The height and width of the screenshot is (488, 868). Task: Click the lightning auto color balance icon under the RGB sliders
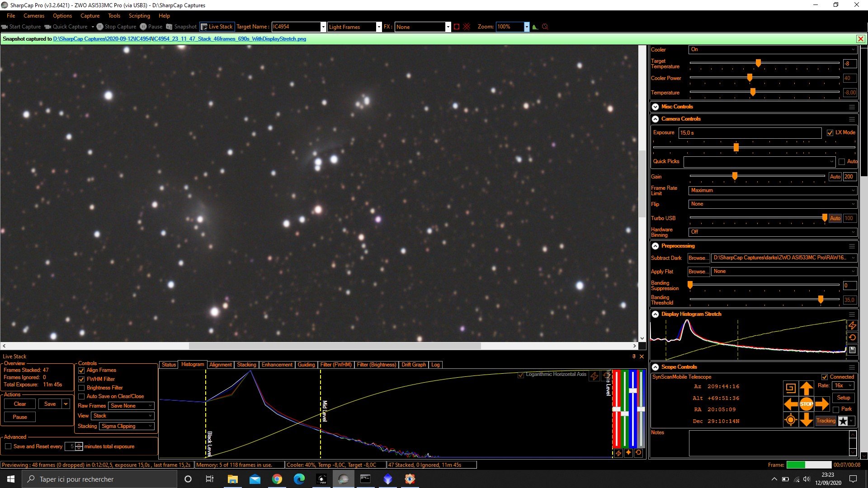618,453
